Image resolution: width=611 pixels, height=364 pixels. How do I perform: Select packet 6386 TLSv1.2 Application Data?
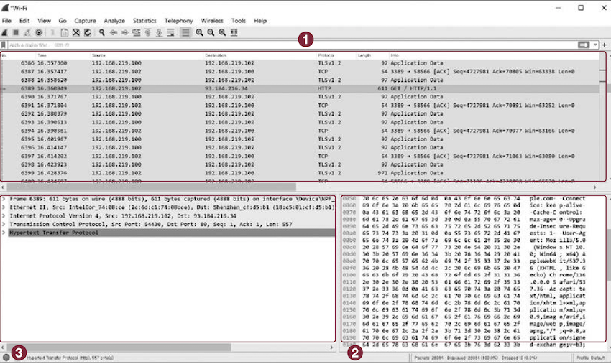300,63
